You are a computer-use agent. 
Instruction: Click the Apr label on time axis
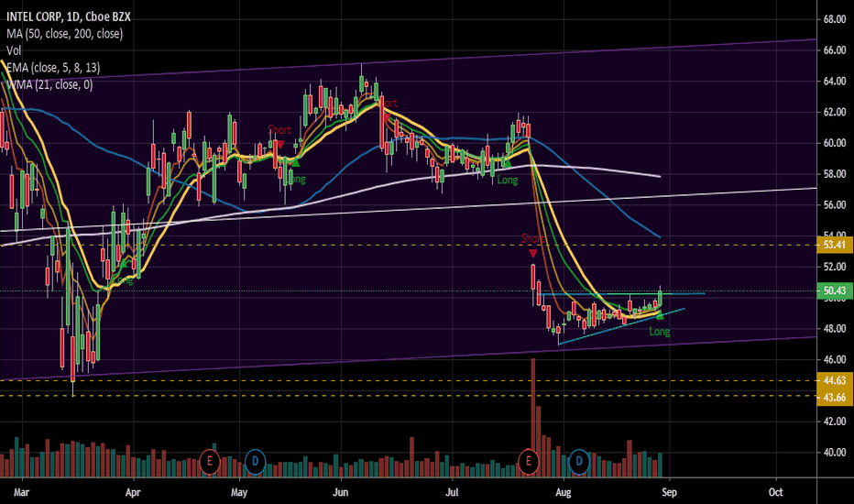pyautogui.click(x=133, y=493)
